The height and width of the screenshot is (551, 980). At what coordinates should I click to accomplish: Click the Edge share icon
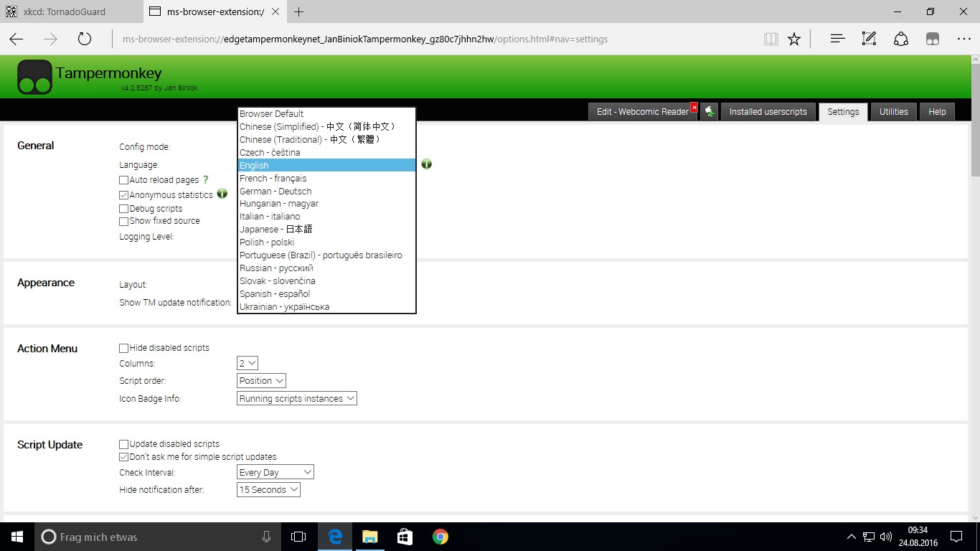pos(901,39)
